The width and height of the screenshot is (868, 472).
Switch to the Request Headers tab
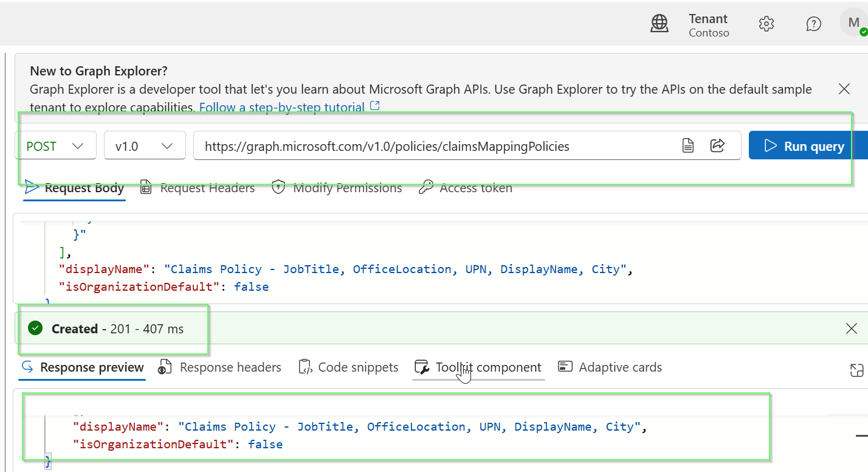click(198, 188)
